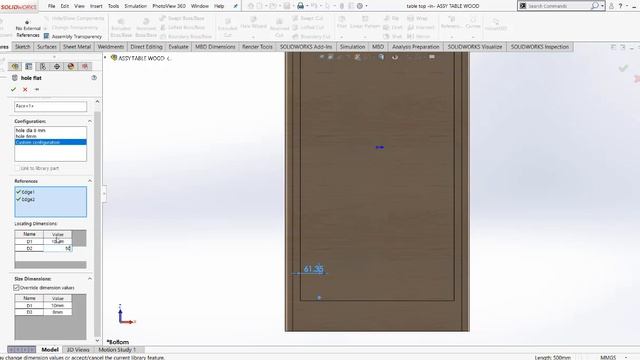Cancel the hole flat feature with red X
The height and width of the screenshot is (360, 640).
[x=25, y=89]
